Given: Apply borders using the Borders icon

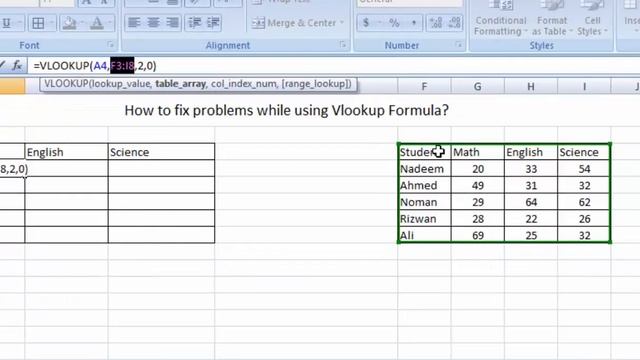Looking at the screenshot, I should (38, 23).
